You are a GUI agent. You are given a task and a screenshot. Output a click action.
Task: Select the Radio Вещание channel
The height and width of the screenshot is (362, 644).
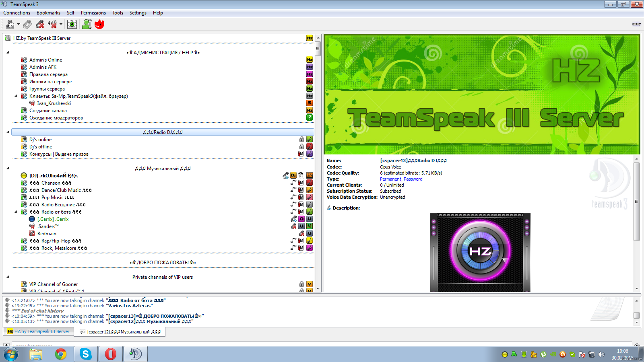click(x=57, y=205)
